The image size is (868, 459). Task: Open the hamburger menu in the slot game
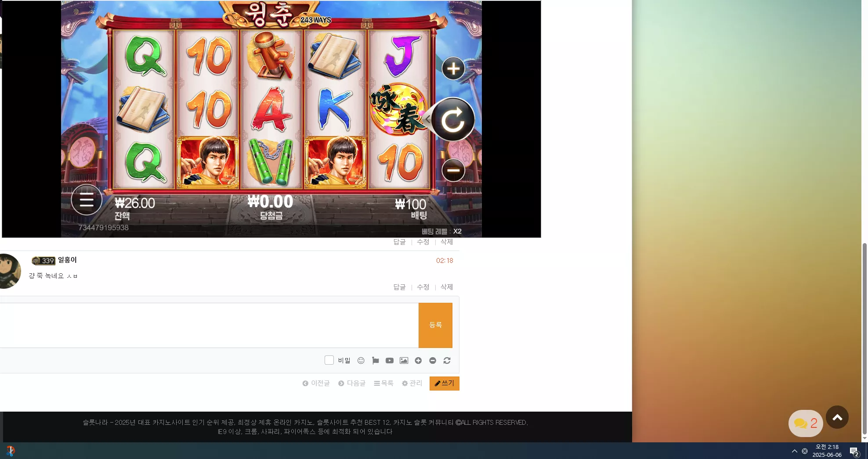pyautogui.click(x=87, y=200)
